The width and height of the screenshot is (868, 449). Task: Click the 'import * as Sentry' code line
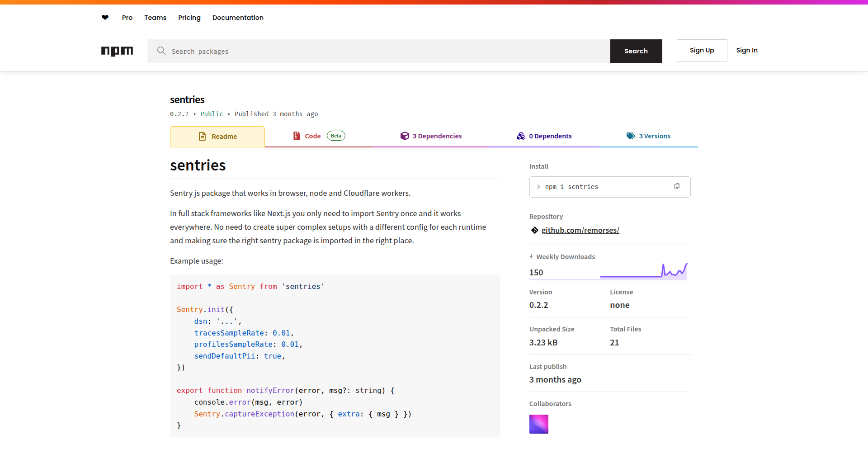(x=250, y=286)
